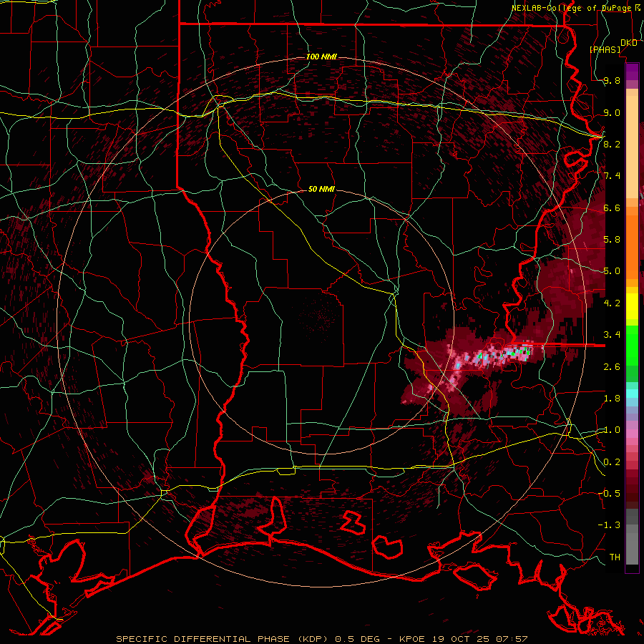Select the 9.0 scale value
This screenshot has width=644, height=644.
click(x=612, y=113)
